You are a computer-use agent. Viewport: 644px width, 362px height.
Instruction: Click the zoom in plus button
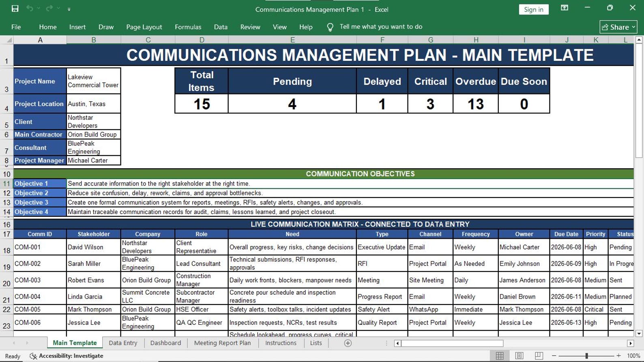click(618, 356)
